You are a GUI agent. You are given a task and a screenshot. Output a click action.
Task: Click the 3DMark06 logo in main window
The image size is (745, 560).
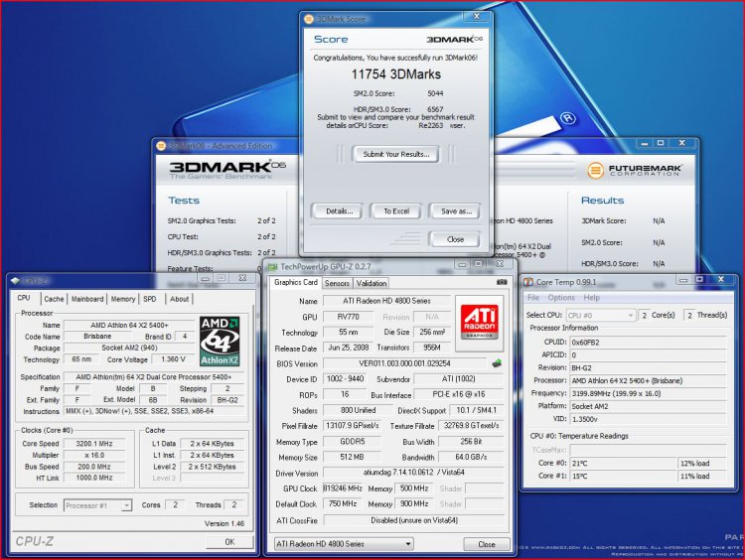coord(227,169)
